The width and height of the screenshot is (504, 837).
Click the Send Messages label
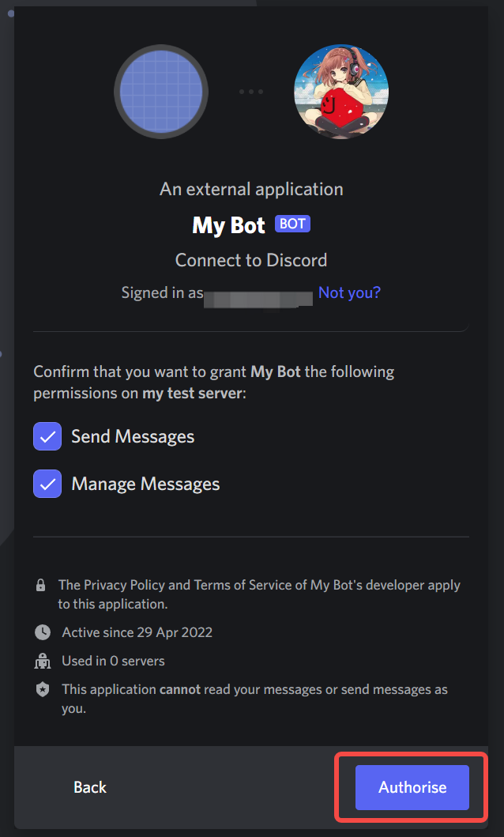click(133, 436)
